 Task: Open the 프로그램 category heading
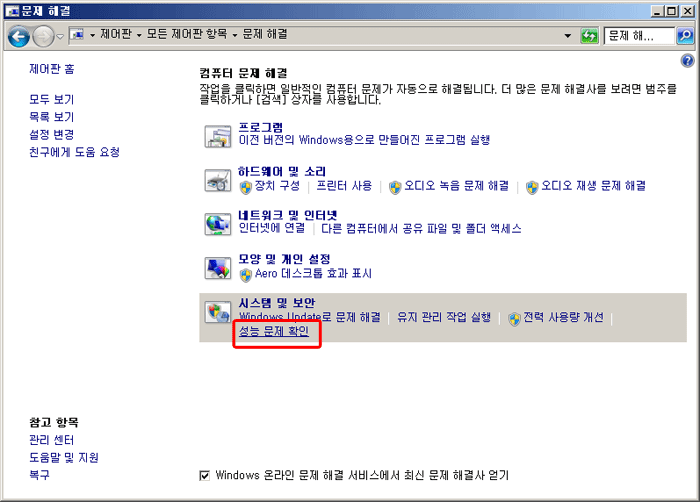point(261,127)
